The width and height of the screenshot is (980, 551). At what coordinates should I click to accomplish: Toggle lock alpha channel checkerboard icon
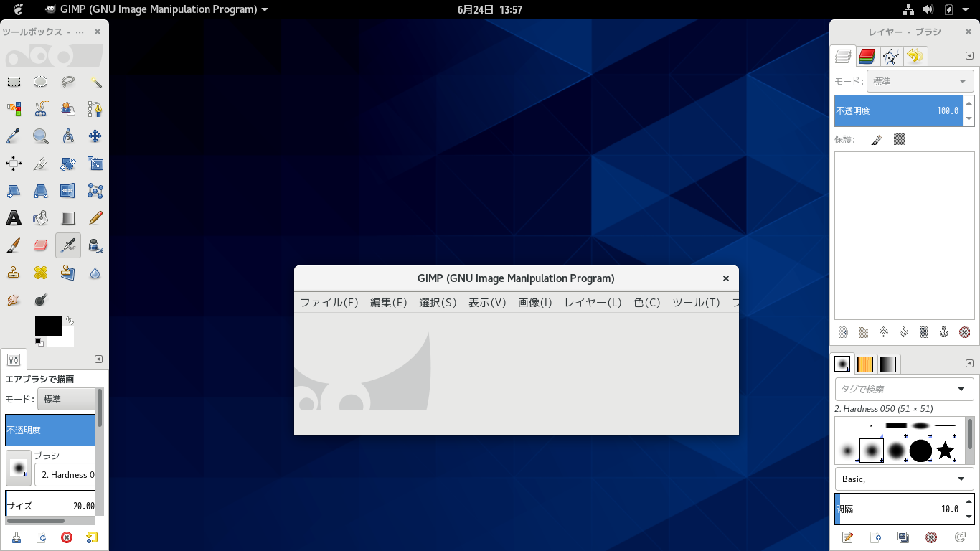point(900,139)
